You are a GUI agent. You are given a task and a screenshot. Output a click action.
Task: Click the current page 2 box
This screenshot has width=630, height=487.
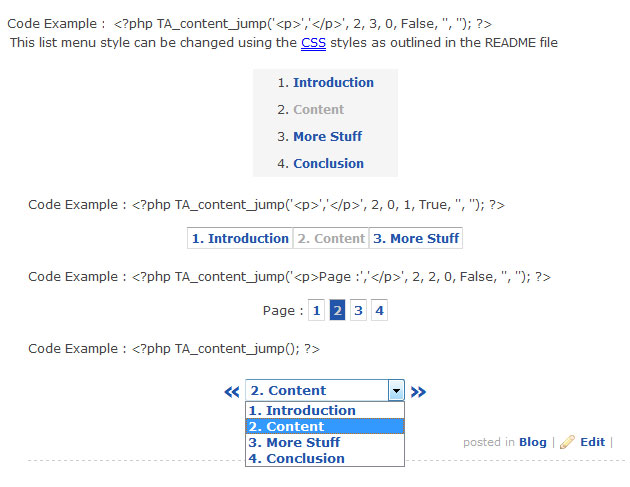(338, 310)
